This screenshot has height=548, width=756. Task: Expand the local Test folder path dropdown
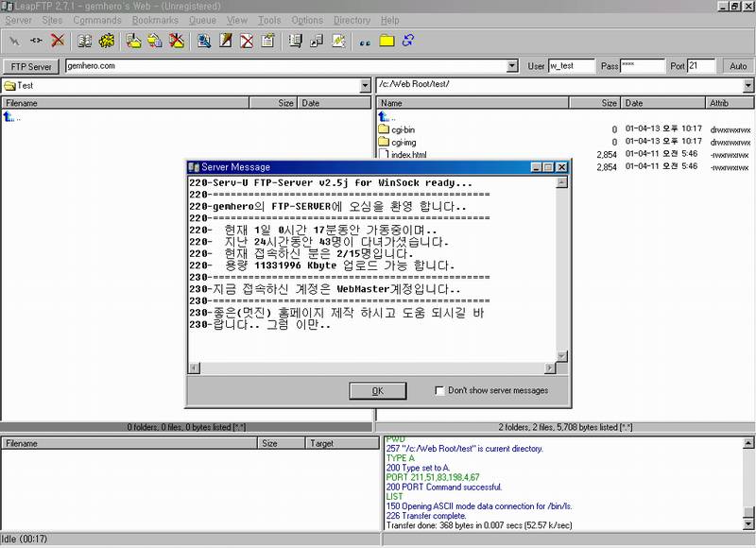coord(365,86)
